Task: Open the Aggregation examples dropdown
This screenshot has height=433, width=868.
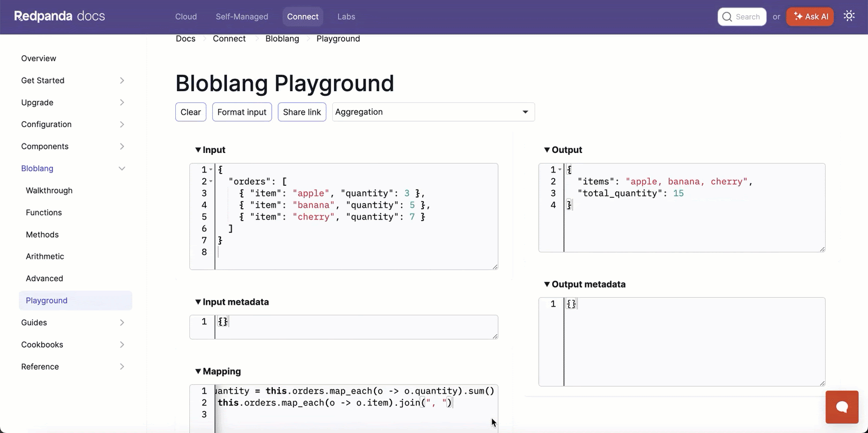Action: click(x=433, y=112)
